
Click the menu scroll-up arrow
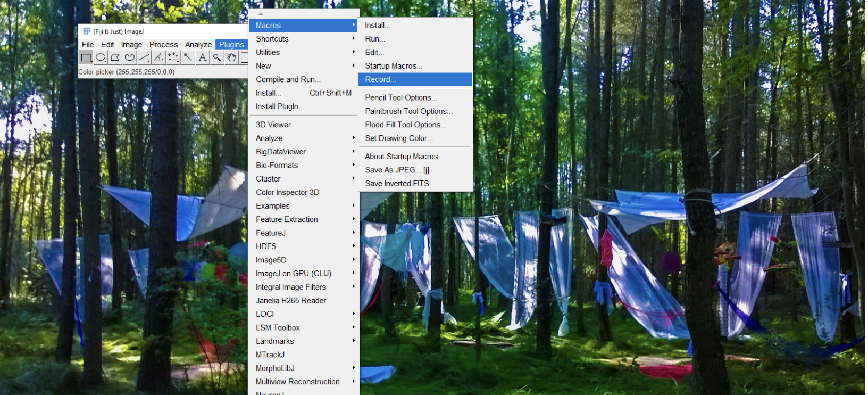coord(261,13)
